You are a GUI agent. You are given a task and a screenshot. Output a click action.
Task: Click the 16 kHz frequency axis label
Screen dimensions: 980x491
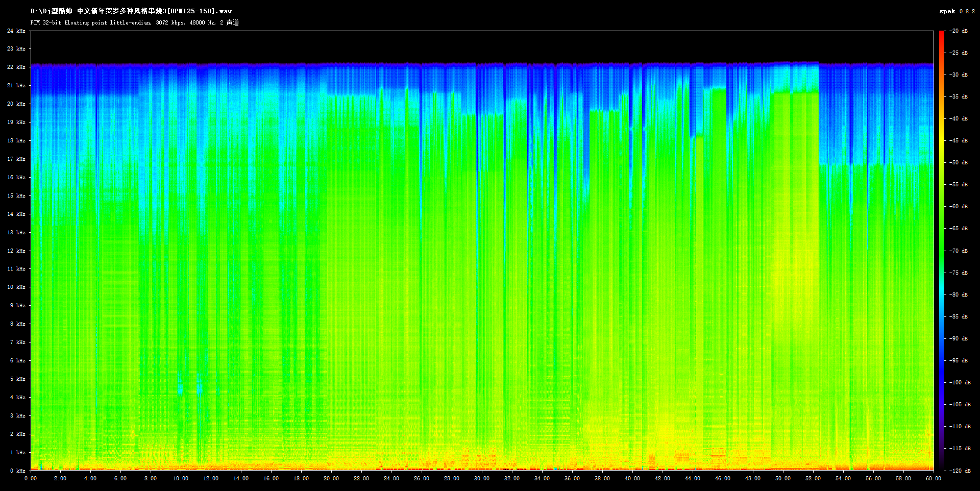point(16,178)
